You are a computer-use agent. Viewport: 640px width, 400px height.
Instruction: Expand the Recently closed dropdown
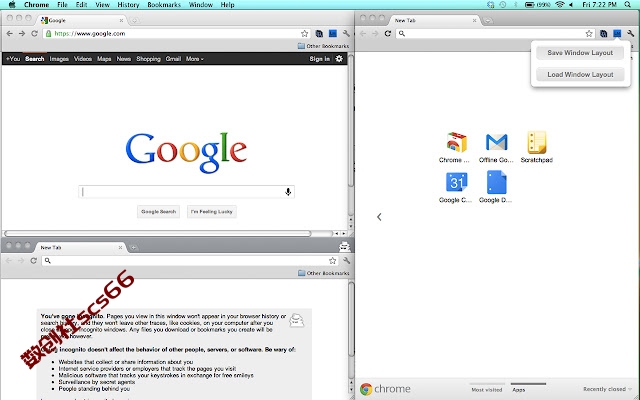click(608, 389)
